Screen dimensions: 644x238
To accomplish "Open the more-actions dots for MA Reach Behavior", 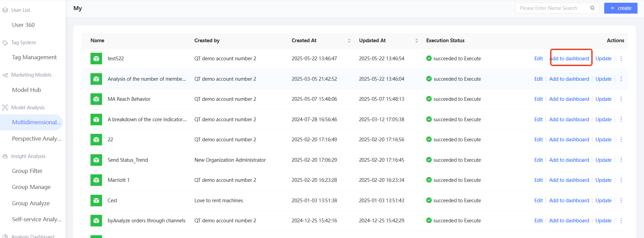I will (621, 99).
